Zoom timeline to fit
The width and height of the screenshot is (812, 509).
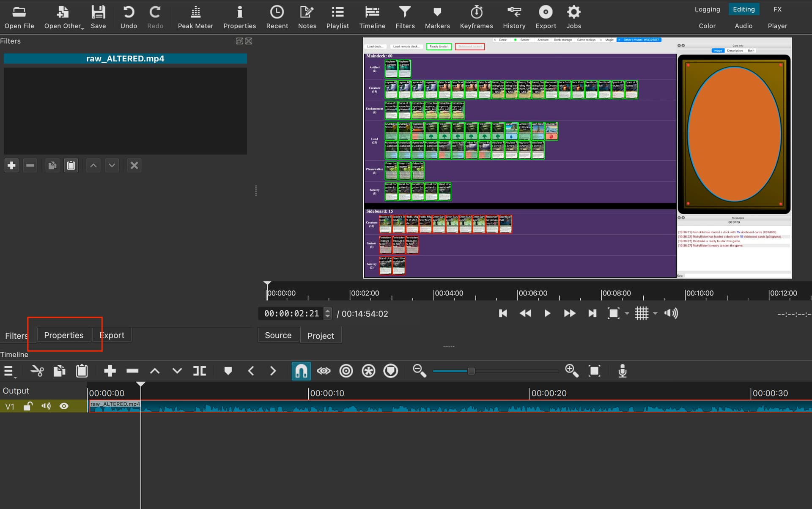[x=594, y=371]
